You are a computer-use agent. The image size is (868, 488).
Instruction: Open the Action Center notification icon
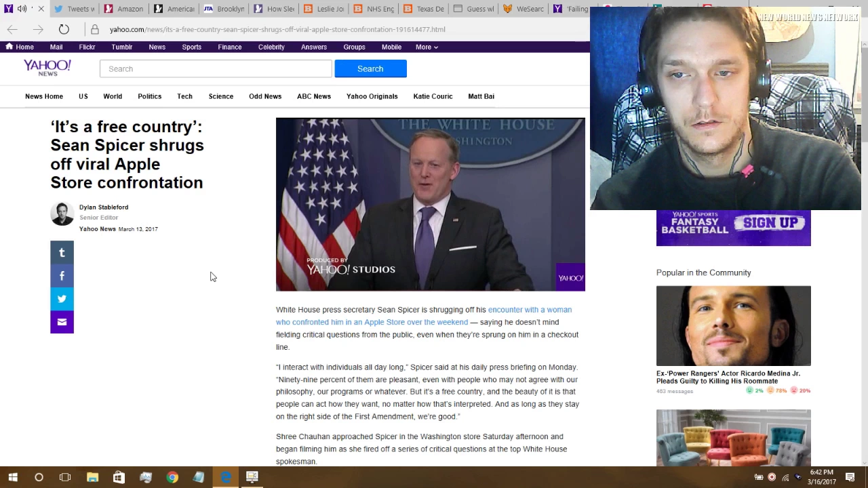[850, 477]
